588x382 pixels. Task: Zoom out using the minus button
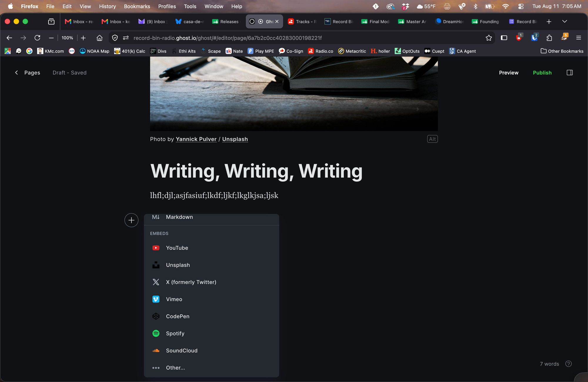point(51,38)
